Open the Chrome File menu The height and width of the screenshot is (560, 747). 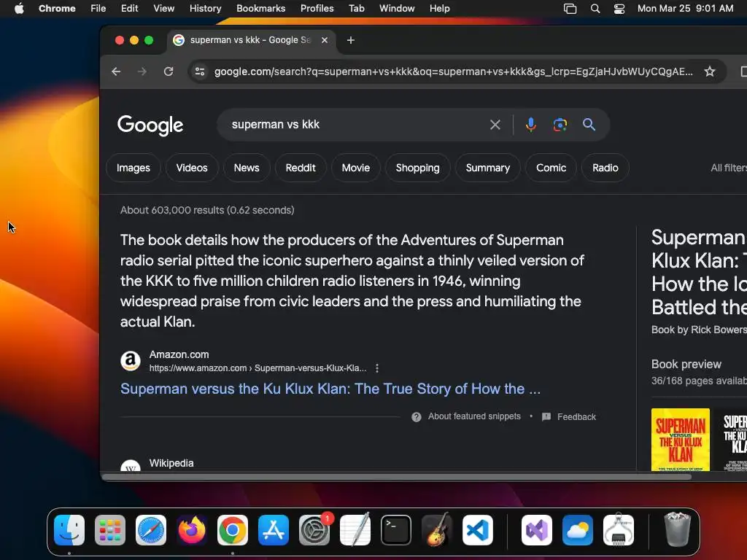[x=98, y=9]
